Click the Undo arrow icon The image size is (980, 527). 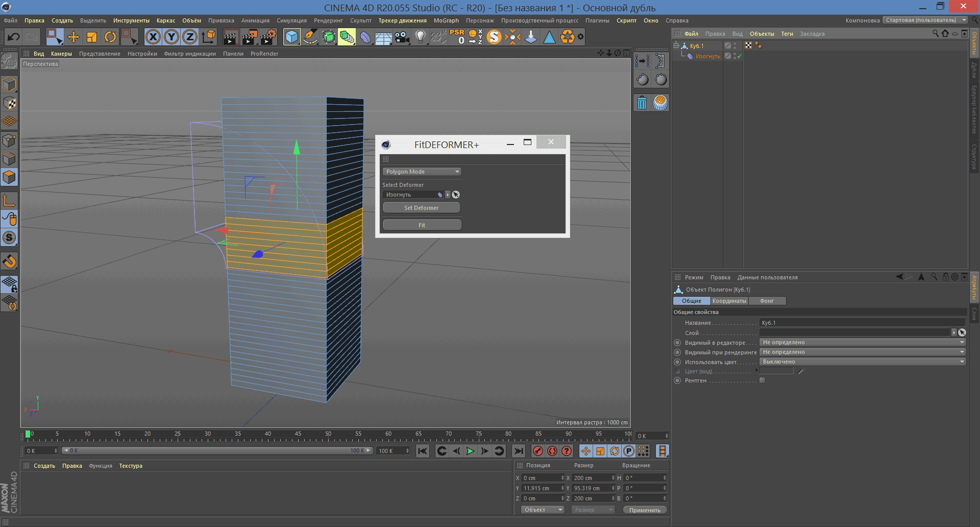point(14,37)
